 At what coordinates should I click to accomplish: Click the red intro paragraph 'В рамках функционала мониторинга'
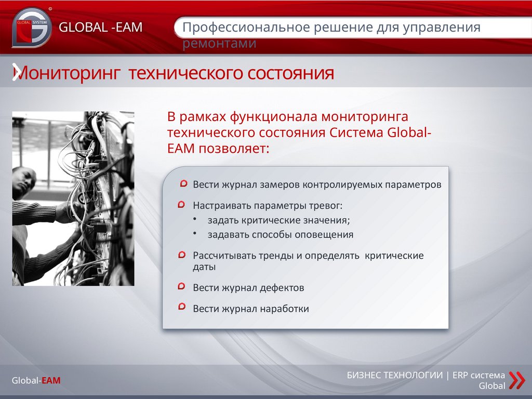(x=299, y=132)
